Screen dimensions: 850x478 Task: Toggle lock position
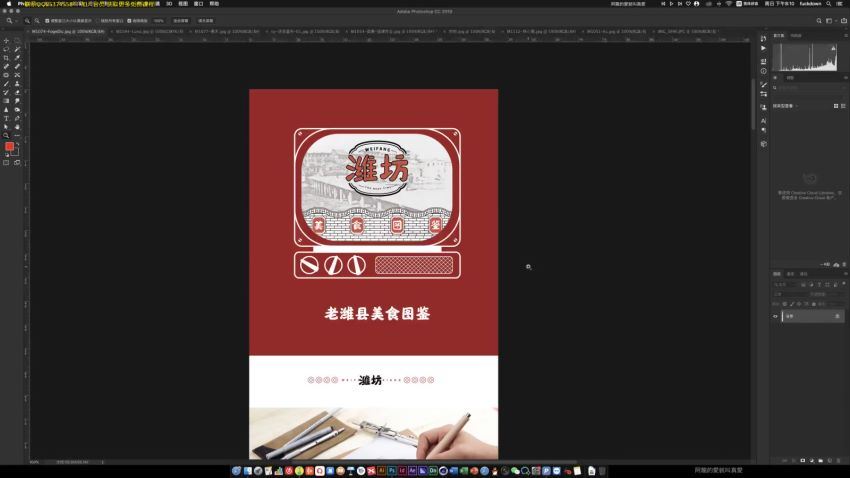(x=799, y=304)
